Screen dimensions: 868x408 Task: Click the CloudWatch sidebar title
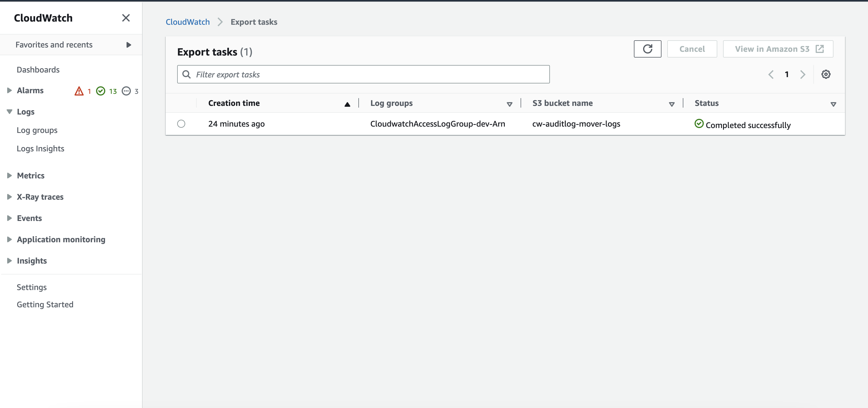point(43,18)
